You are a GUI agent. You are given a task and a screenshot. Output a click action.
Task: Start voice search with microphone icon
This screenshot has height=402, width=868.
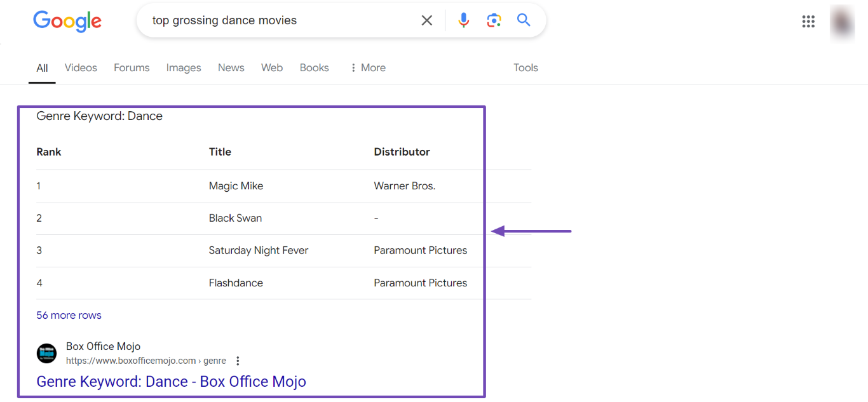tap(464, 20)
